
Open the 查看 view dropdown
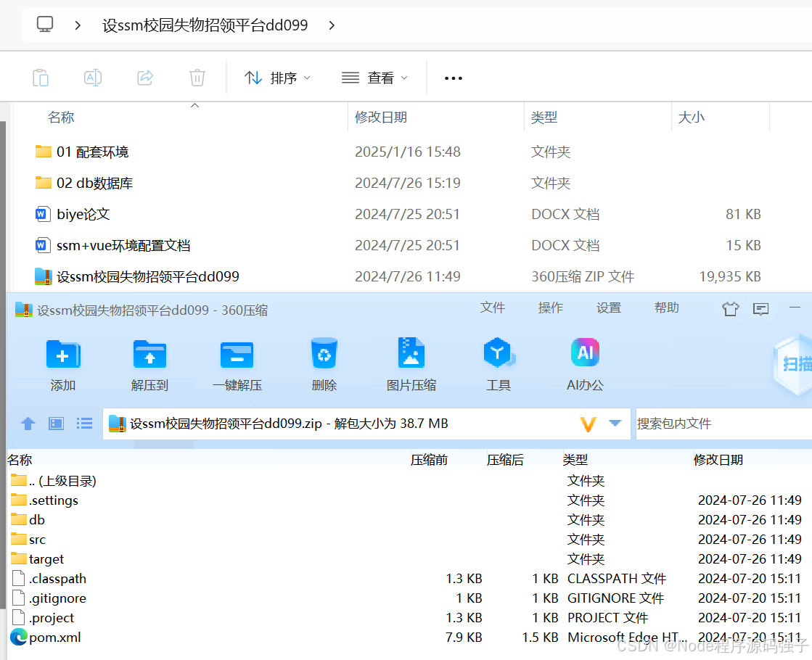pyautogui.click(x=375, y=78)
